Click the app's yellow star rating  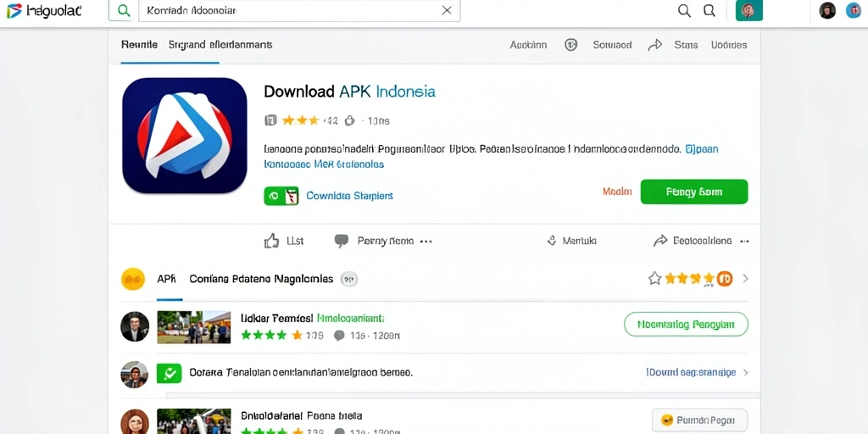(301, 120)
